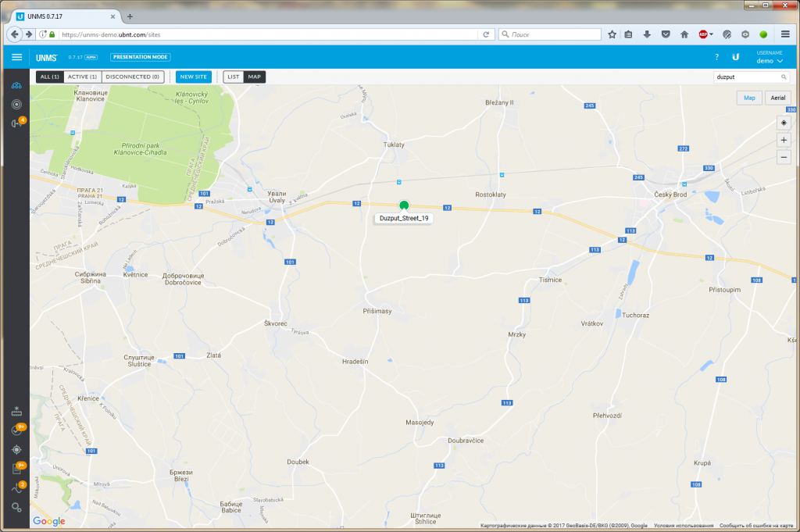The height and width of the screenshot is (532, 800).
Task: Open the Sites section in the sidebar
Action: point(16,85)
